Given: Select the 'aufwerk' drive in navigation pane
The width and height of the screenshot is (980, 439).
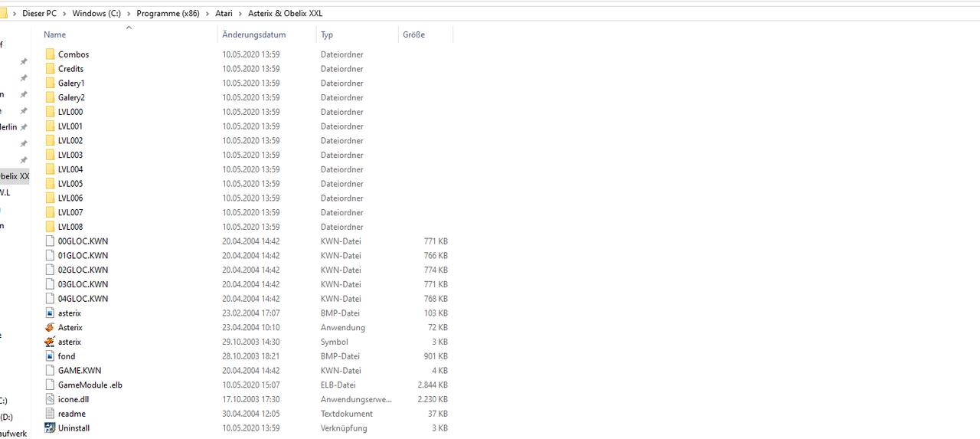Looking at the screenshot, I should (13, 434).
